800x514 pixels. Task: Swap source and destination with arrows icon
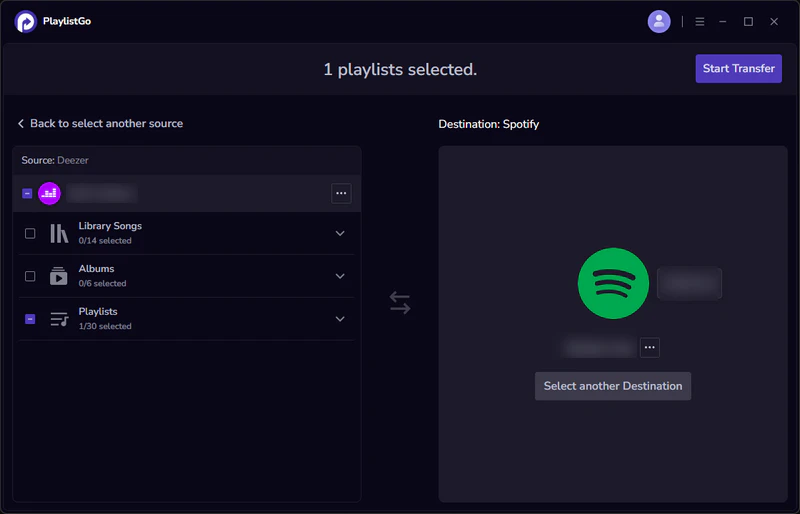[x=400, y=303]
